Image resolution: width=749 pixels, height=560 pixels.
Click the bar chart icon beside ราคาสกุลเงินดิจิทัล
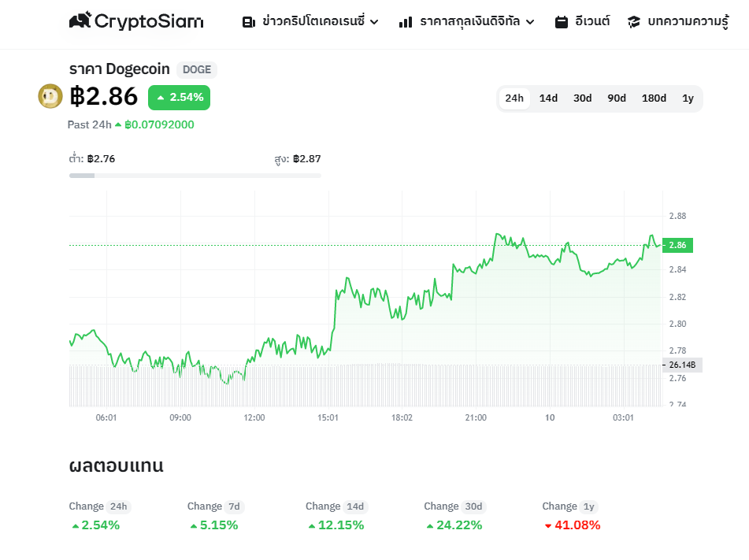pyautogui.click(x=406, y=22)
